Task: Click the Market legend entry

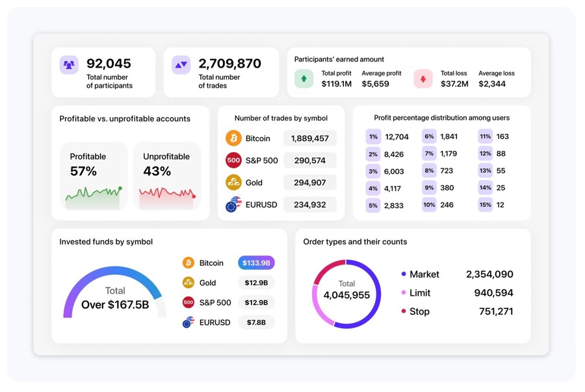Action: pos(424,274)
